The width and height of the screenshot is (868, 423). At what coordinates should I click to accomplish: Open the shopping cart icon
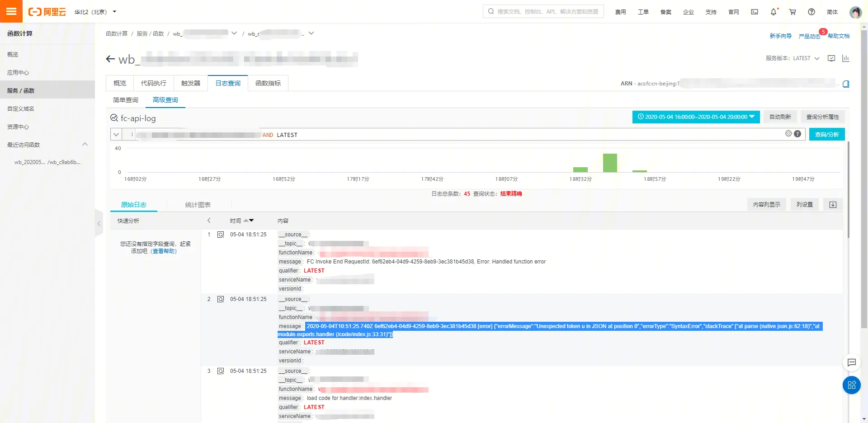pos(793,12)
